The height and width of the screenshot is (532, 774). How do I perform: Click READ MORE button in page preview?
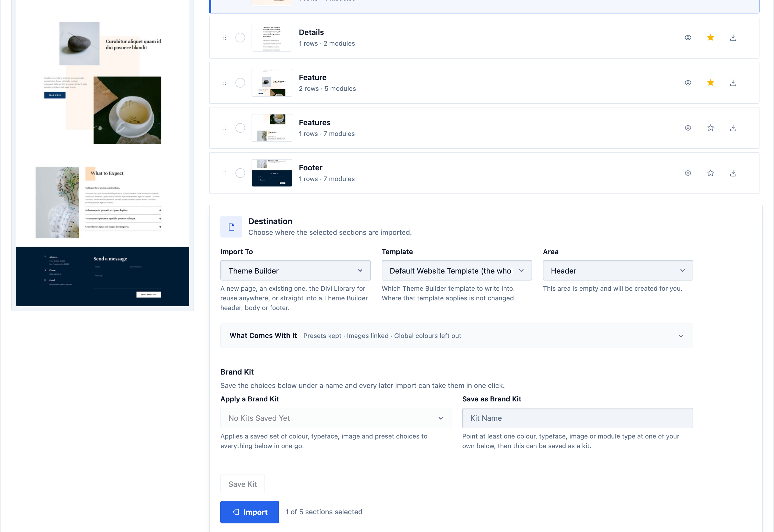[55, 95]
